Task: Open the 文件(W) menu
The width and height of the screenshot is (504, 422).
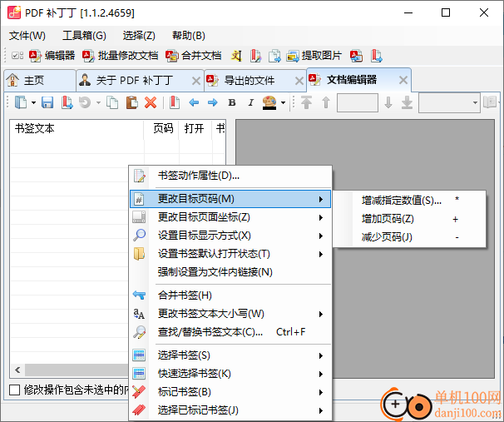Action: pyautogui.click(x=27, y=36)
